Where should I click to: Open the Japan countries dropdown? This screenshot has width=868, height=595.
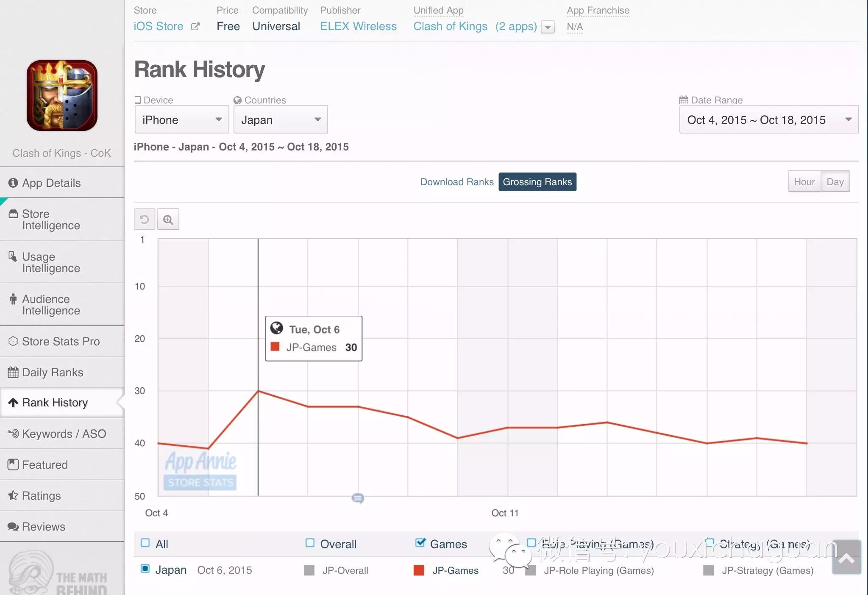pos(281,120)
